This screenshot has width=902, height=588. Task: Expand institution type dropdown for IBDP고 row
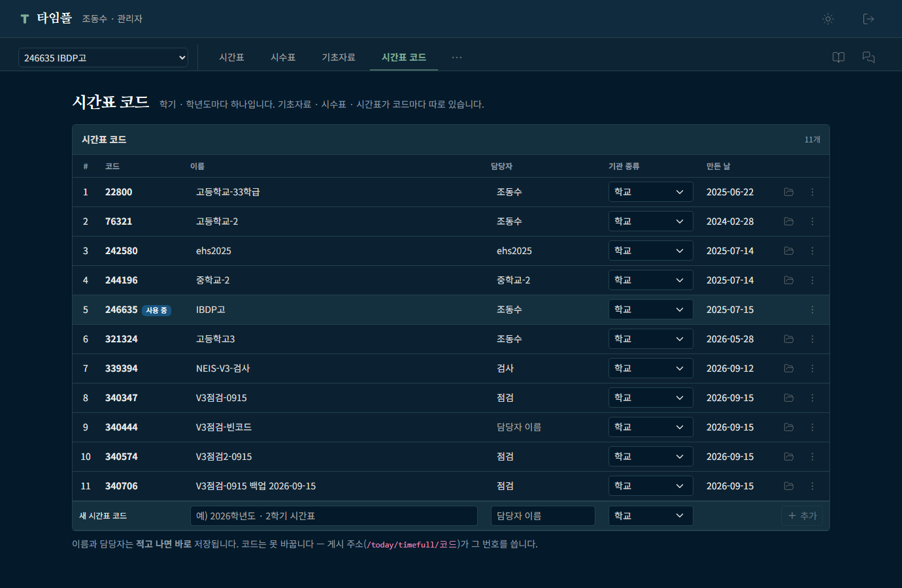pyautogui.click(x=650, y=310)
